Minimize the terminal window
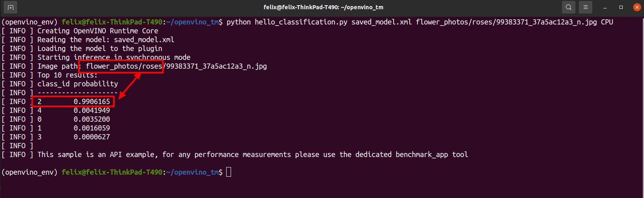Image resolution: width=644 pixels, height=198 pixels. (605, 7)
